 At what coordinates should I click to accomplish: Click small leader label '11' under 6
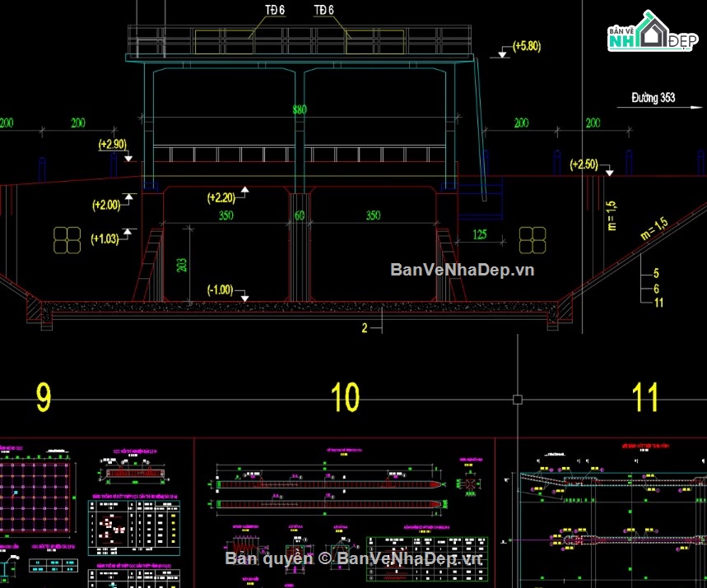(658, 303)
